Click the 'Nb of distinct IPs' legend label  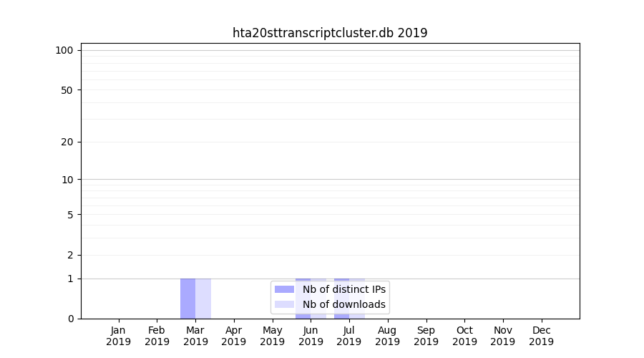(343, 289)
